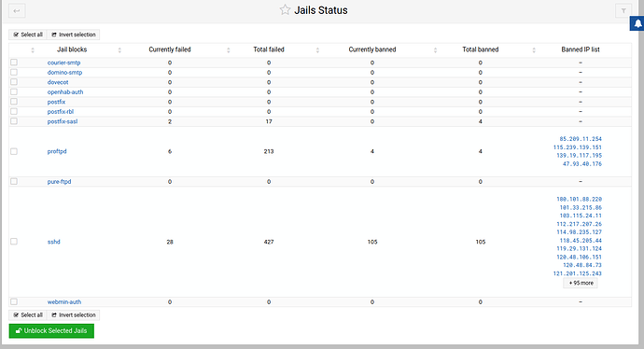Viewport: 644px width, 349px height.
Task: Open the notifications bell icon
Action: click(637, 23)
